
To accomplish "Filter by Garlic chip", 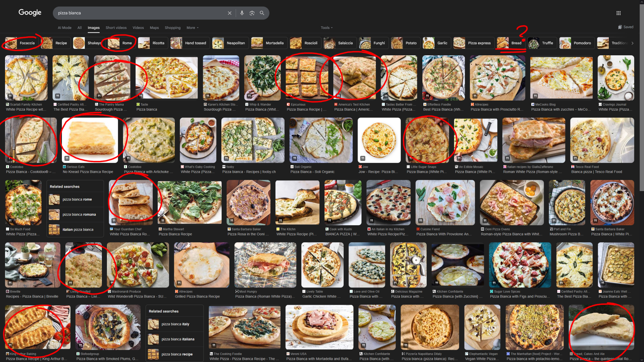I will [436, 43].
